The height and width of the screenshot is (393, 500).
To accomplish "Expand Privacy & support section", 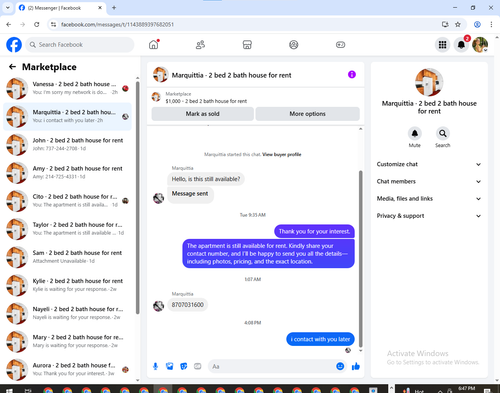I will [x=429, y=216].
